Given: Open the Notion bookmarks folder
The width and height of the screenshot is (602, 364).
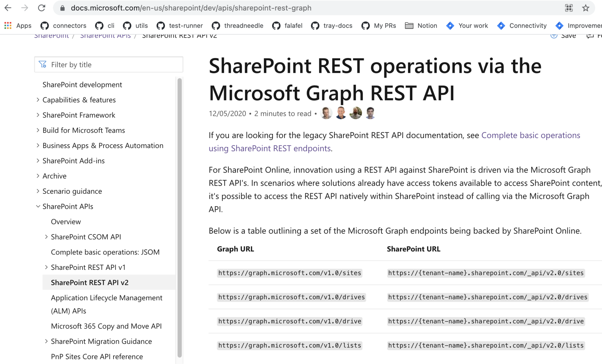Looking at the screenshot, I should click(427, 26).
